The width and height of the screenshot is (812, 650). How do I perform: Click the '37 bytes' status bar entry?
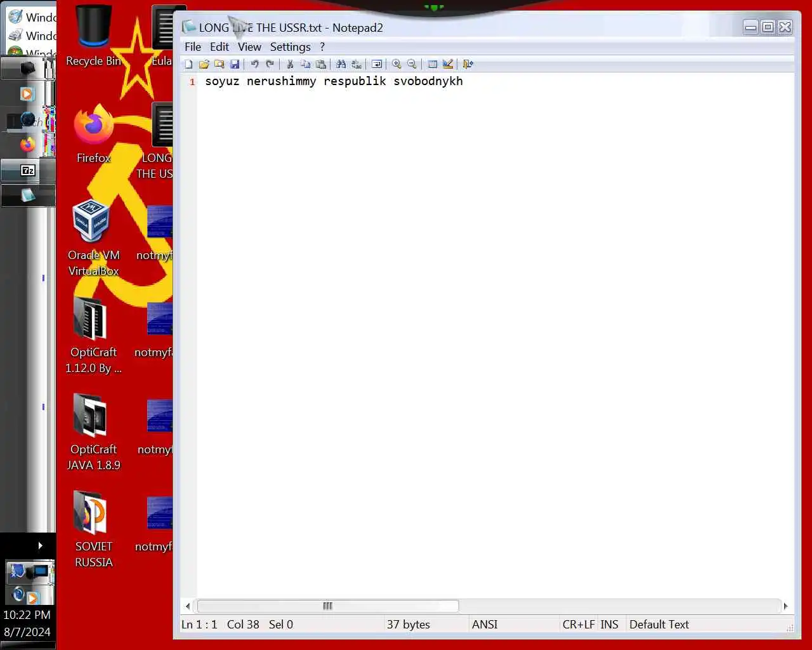point(409,625)
